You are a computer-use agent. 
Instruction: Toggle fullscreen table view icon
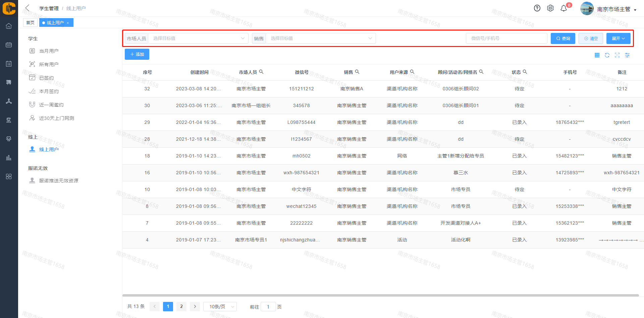pyautogui.click(x=617, y=55)
